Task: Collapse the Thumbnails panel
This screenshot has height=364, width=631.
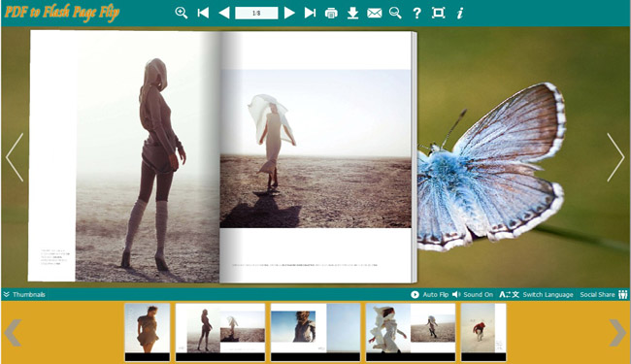Action: pyautogui.click(x=24, y=294)
